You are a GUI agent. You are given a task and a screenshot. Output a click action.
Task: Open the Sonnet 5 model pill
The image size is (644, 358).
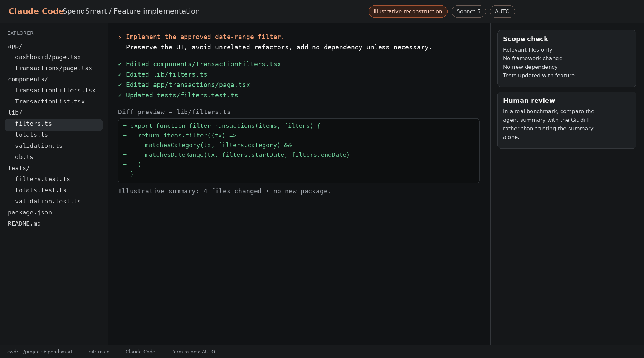[x=468, y=11]
